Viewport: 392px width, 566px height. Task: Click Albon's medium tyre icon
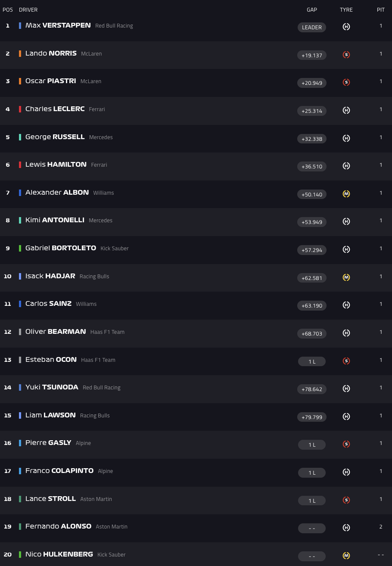pyautogui.click(x=346, y=194)
